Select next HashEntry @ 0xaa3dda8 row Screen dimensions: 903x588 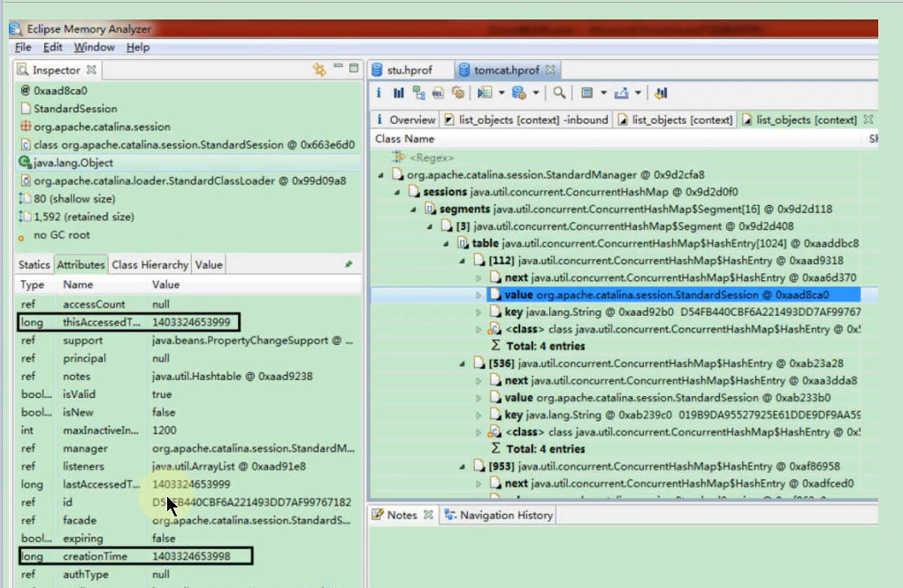(674, 381)
